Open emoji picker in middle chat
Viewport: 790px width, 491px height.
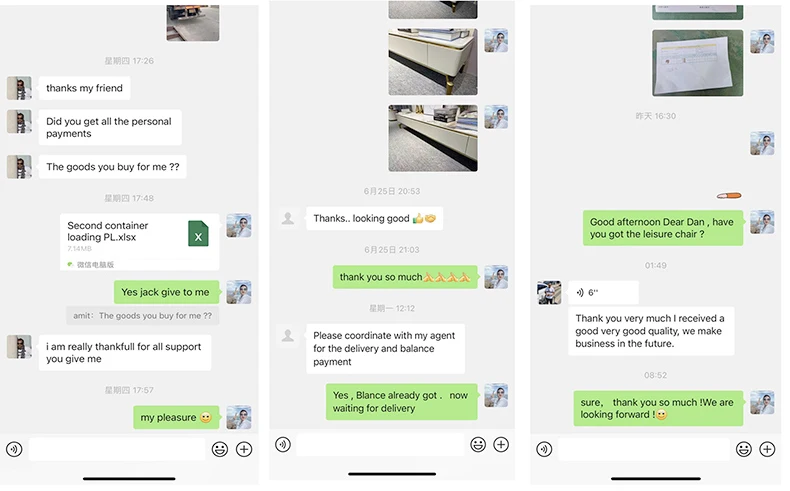pos(478,444)
